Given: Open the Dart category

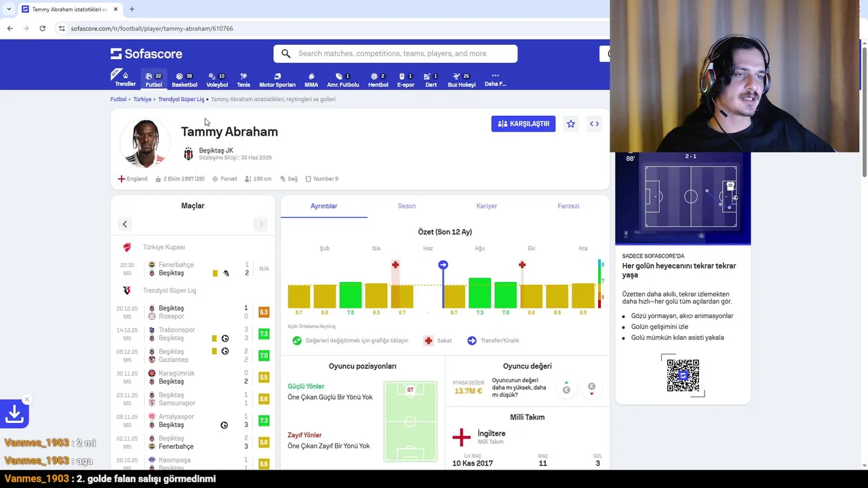Looking at the screenshot, I should coord(431,79).
